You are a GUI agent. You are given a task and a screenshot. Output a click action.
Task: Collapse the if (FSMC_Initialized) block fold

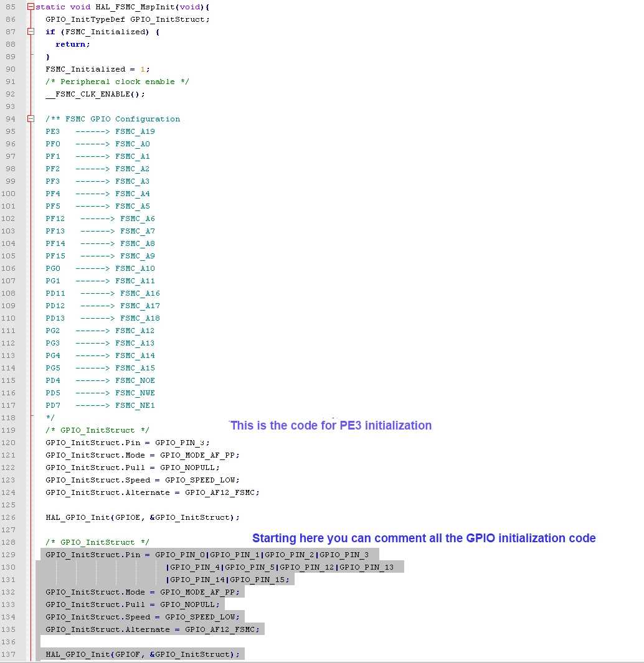pos(31,32)
